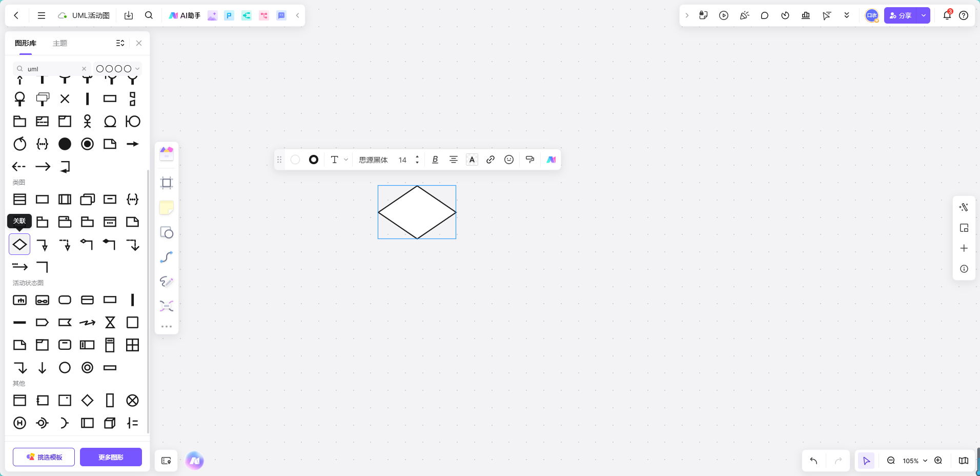Expand more tools double chevron
Screen dimensions: 980x476
pyautogui.click(x=847, y=15)
